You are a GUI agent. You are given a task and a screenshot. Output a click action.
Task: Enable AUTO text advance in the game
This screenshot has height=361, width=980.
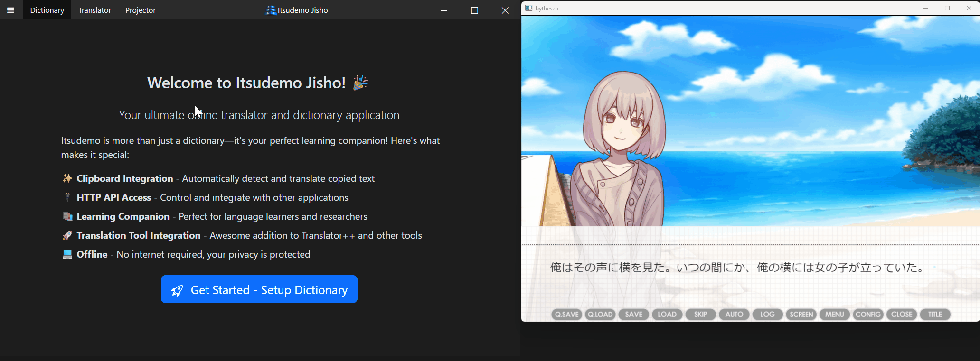click(x=734, y=315)
